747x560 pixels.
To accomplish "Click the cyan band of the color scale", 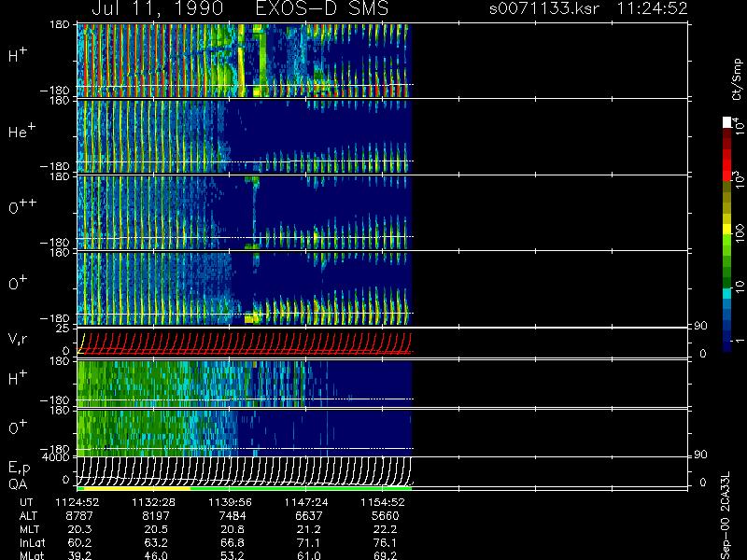I will tap(727, 294).
